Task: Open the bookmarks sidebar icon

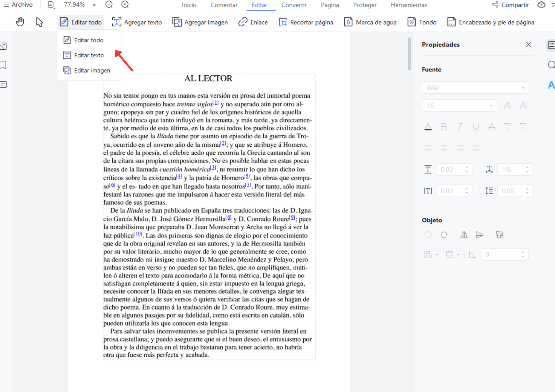Action: (3, 65)
